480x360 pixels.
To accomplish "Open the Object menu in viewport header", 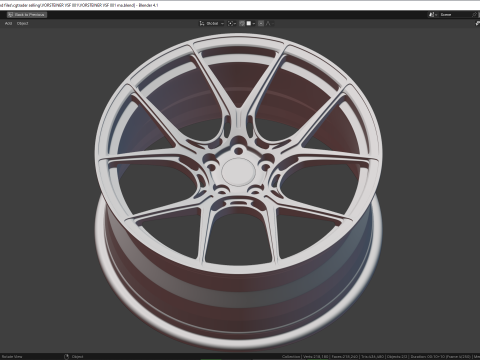I will pyautogui.click(x=23, y=23).
